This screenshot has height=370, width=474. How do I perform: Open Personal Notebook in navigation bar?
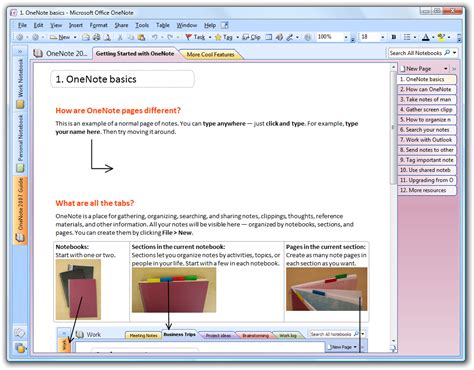(21, 143)
